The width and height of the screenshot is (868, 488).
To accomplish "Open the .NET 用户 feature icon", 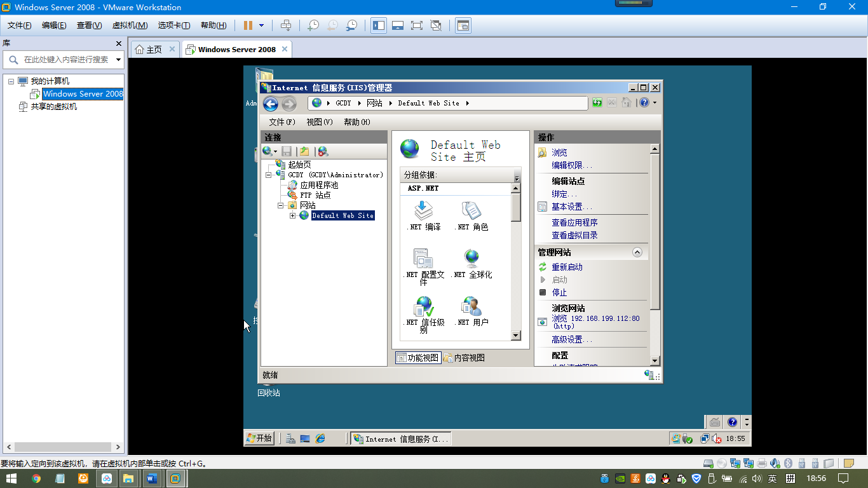I will pos(471,312).
